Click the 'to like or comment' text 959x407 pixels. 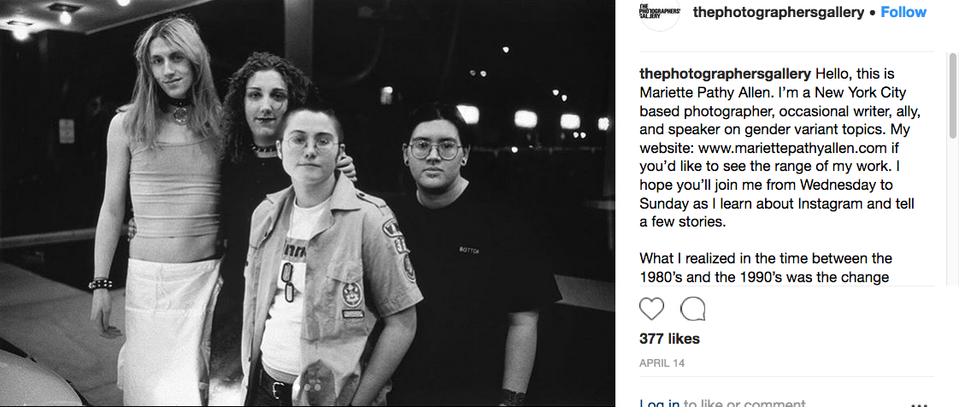click(744, 403)
